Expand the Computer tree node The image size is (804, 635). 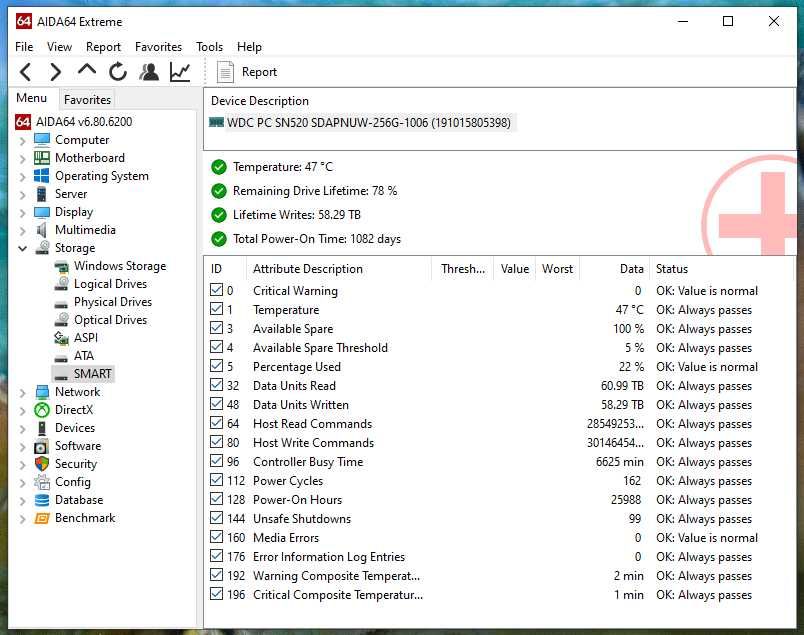click(x=22, y=141)
